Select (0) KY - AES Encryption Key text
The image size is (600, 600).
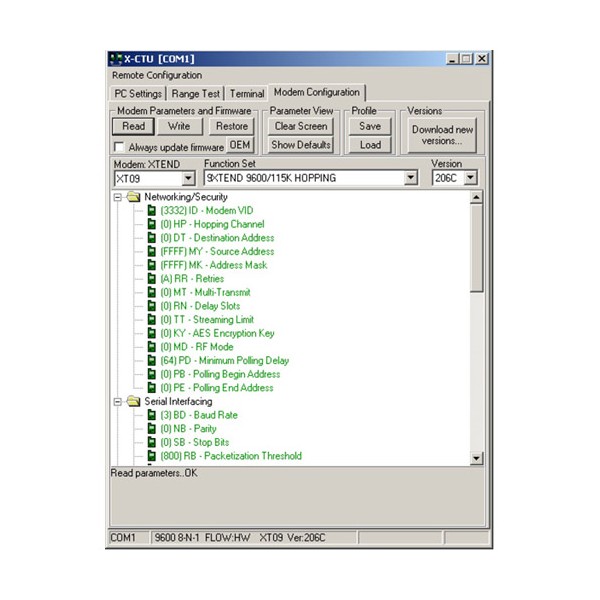pos(217,333)
